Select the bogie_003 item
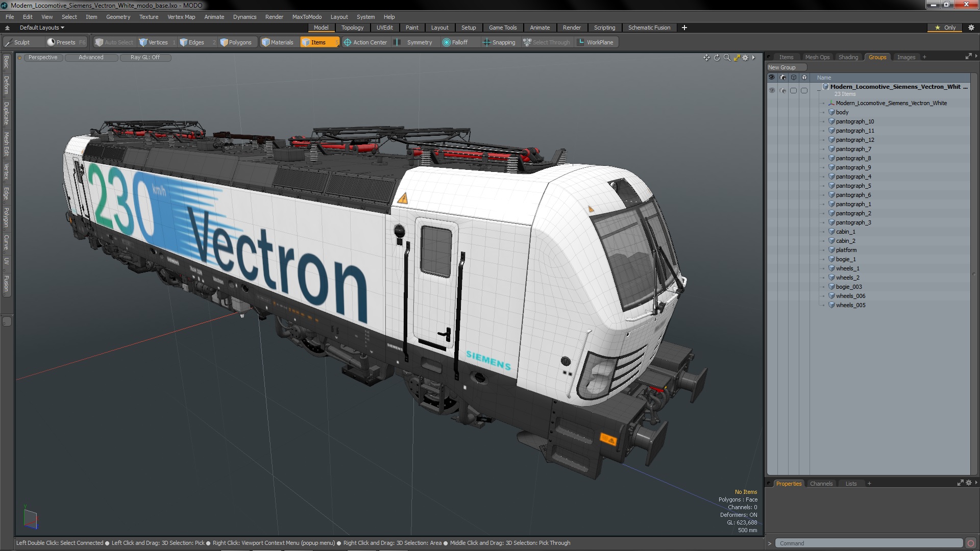This screenshot has width=980, height=551. (x=849, y=287)
